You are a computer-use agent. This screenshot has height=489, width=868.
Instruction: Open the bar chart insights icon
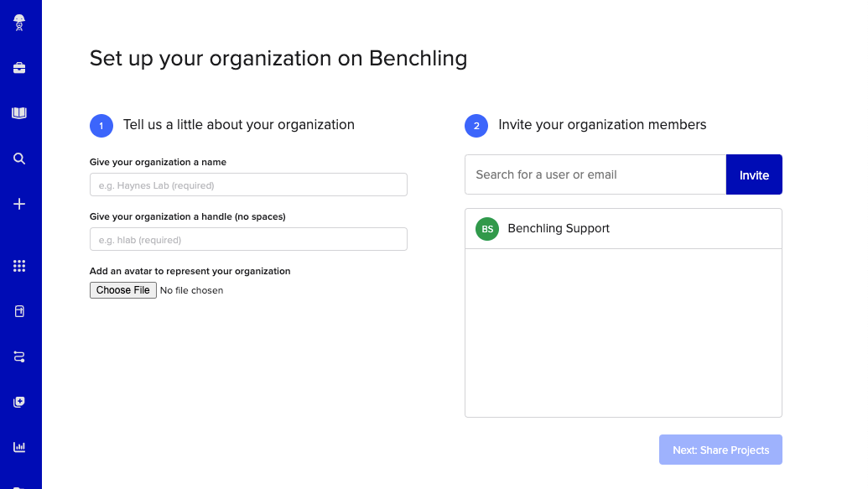[19, 447]
